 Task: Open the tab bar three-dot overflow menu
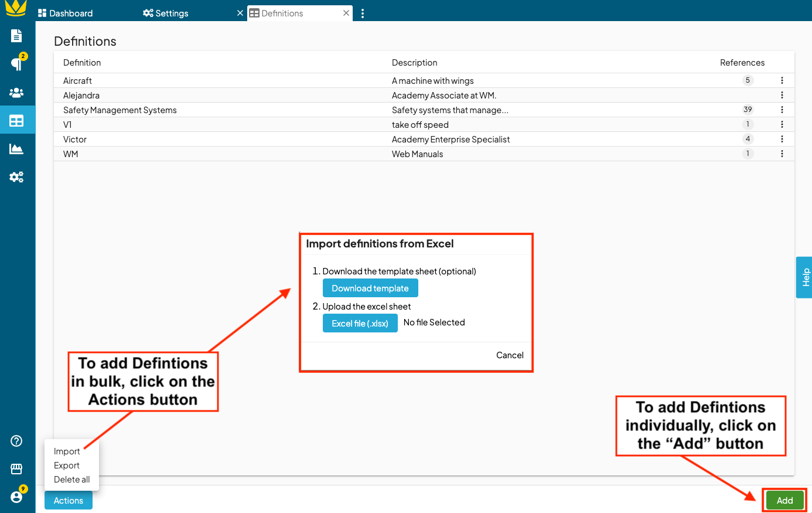pyautogui.click(x=363, y=13)
